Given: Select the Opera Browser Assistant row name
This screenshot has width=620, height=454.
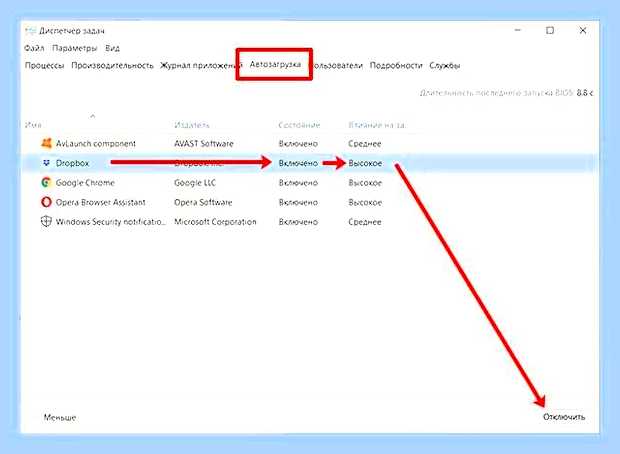Looking at the screenshot, I should click(101, 202).
